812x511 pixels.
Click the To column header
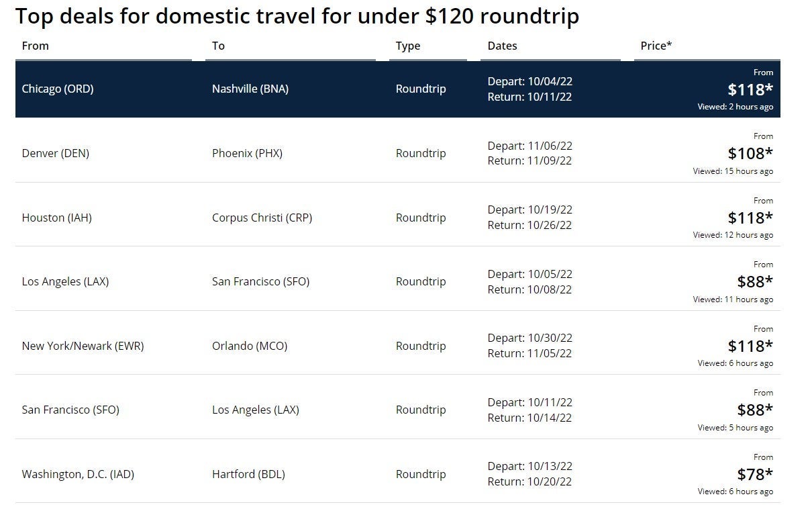tap(218, 46)
